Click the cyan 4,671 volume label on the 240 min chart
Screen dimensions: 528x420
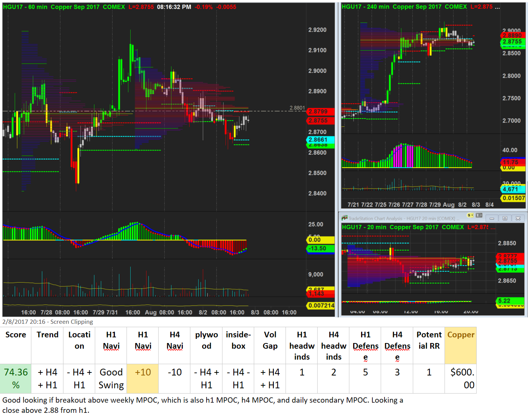(513, 189)
